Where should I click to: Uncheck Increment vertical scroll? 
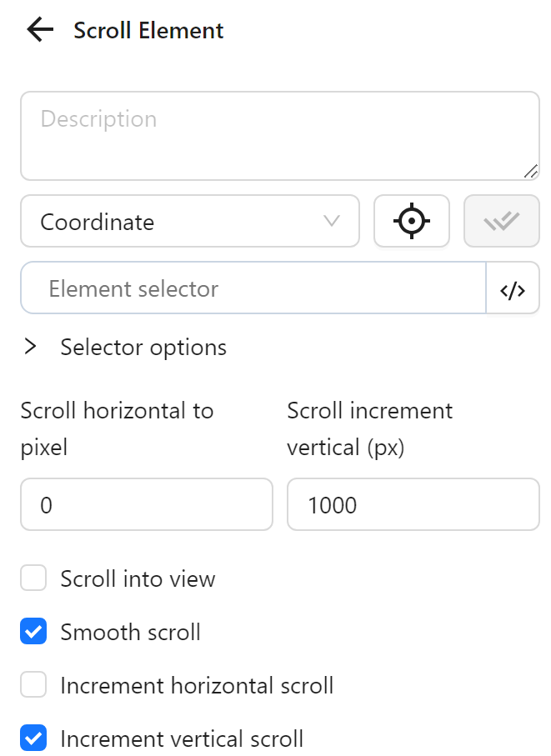tap(33, 738)
